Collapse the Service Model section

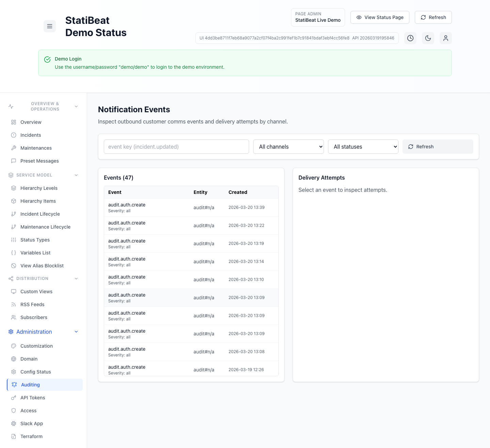pos(76,175)
